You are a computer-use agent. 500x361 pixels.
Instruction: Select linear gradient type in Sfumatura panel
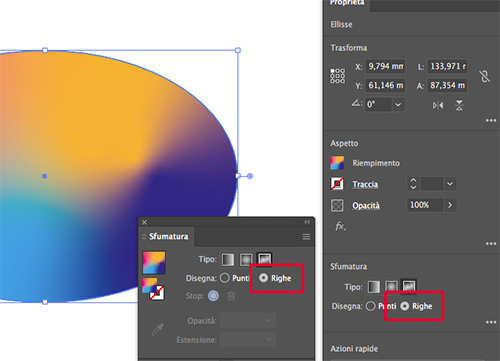coord(228,259)
